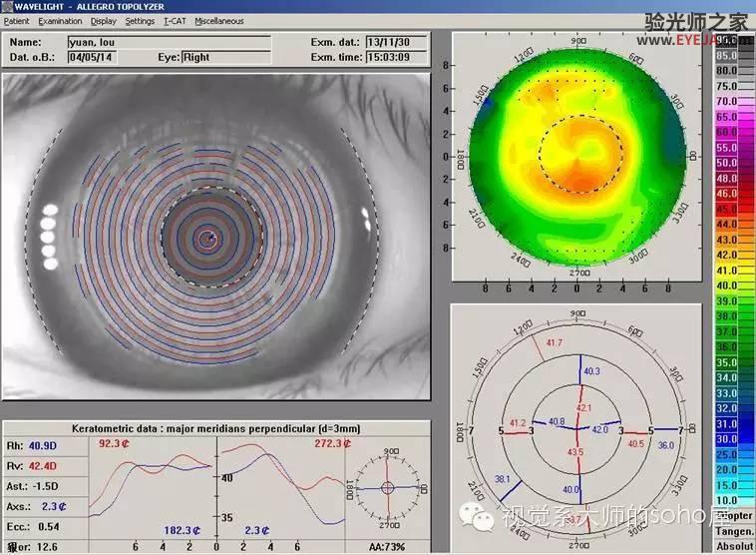Click the Eye field showing Right
The image size is (756, 555).
coord(225,57)
